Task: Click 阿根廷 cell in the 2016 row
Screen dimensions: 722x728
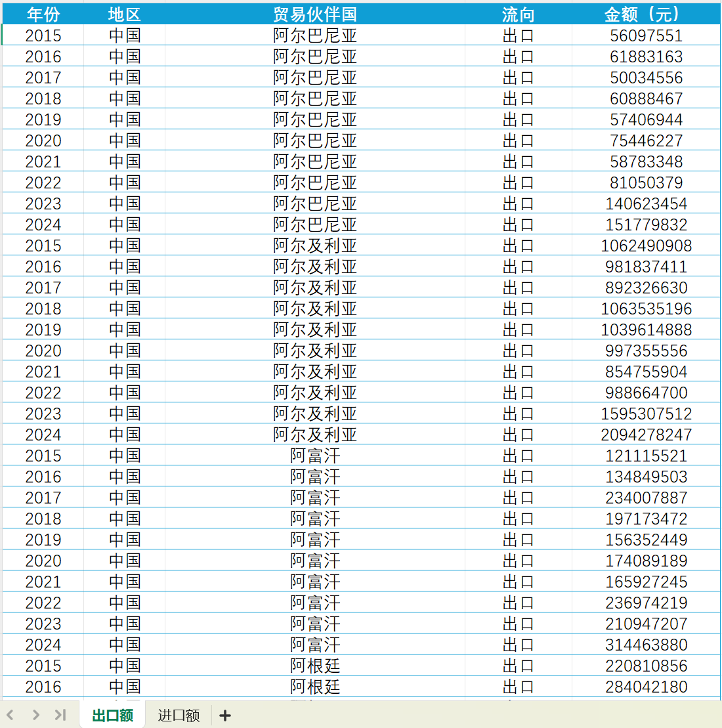Action: click(x=315, y=687)
